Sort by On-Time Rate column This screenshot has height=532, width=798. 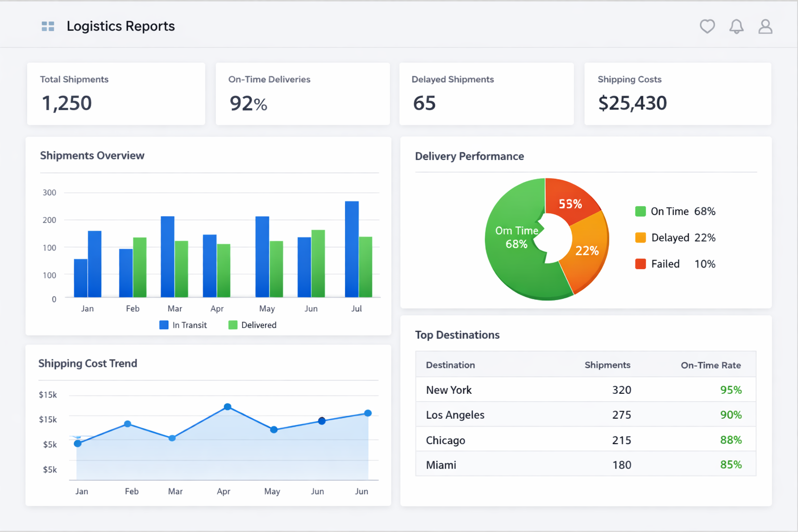pos(711,365)
